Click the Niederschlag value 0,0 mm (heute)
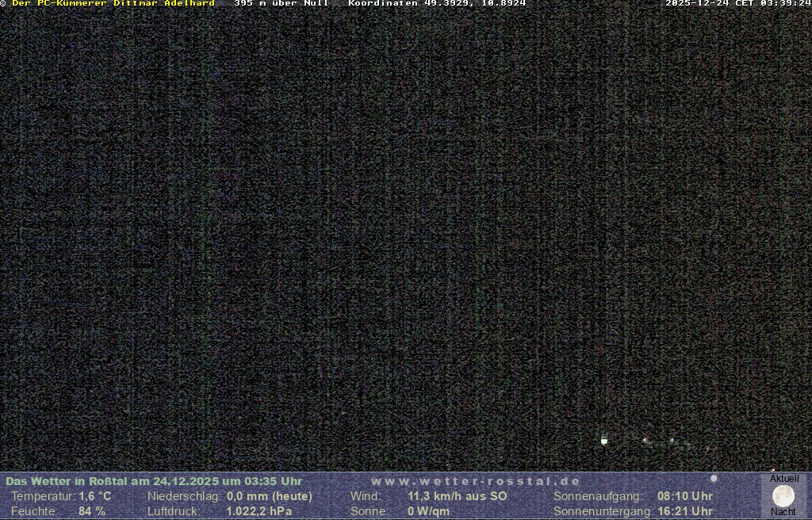 [x=270, y=496]
